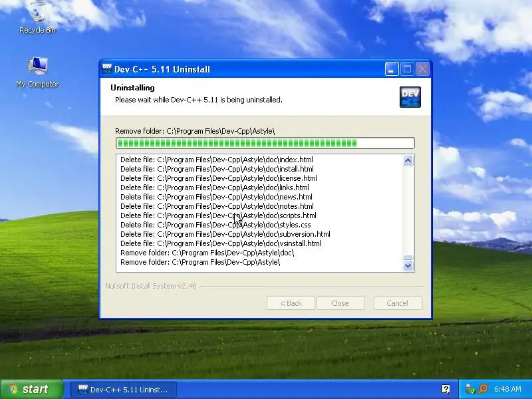Screen dimensions: 532x399
Task: Select the log line for doc\links.html
Action: pyautogui.click(x=214, y=188)
